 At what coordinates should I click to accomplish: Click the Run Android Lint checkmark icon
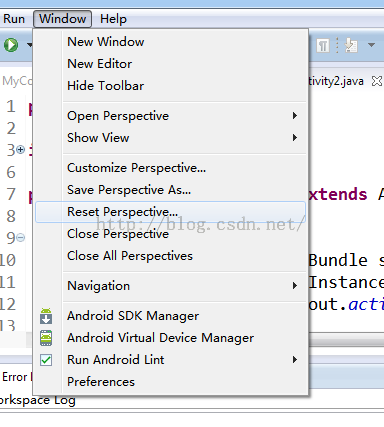[x=46, y=360]
